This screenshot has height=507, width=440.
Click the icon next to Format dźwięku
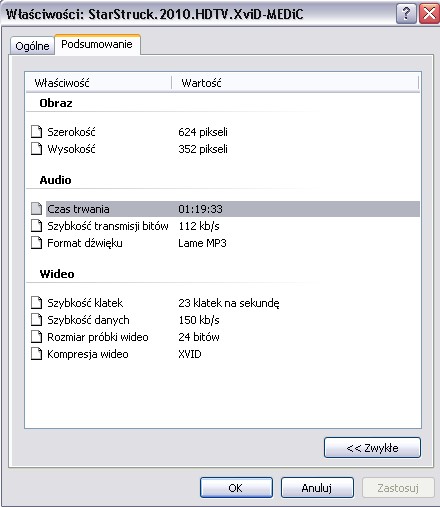tap(36, 243)
